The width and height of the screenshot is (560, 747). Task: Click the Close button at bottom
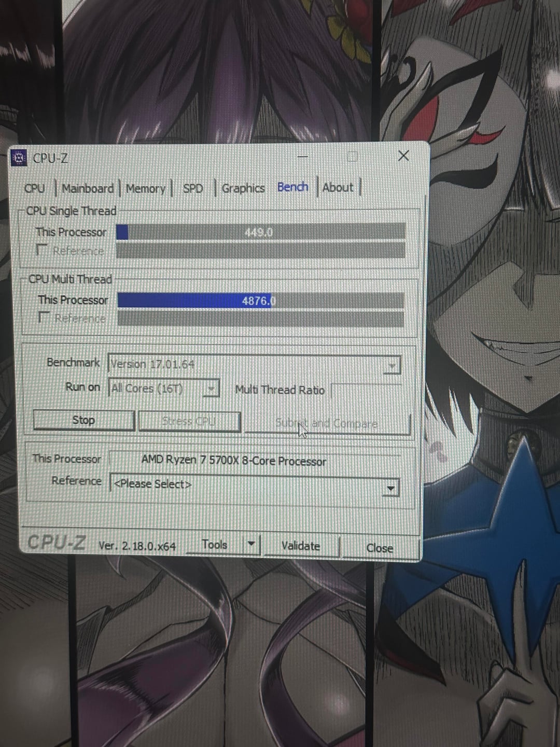click(380, 548)
